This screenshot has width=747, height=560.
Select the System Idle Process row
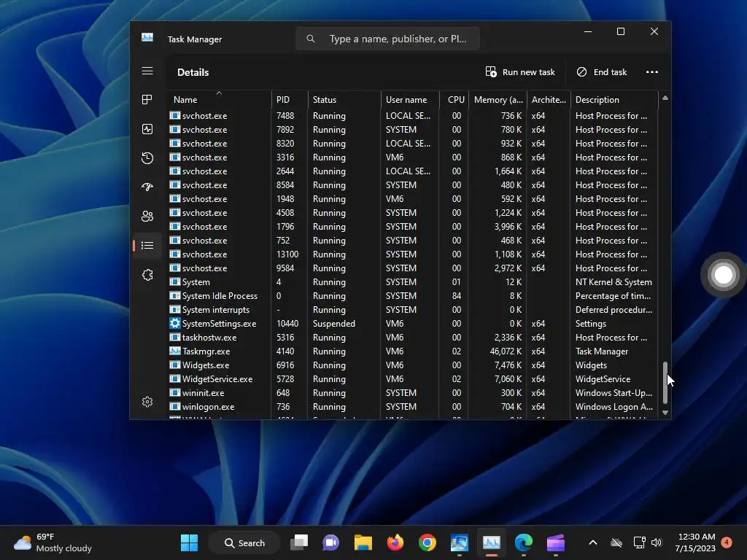click(413, 296)
